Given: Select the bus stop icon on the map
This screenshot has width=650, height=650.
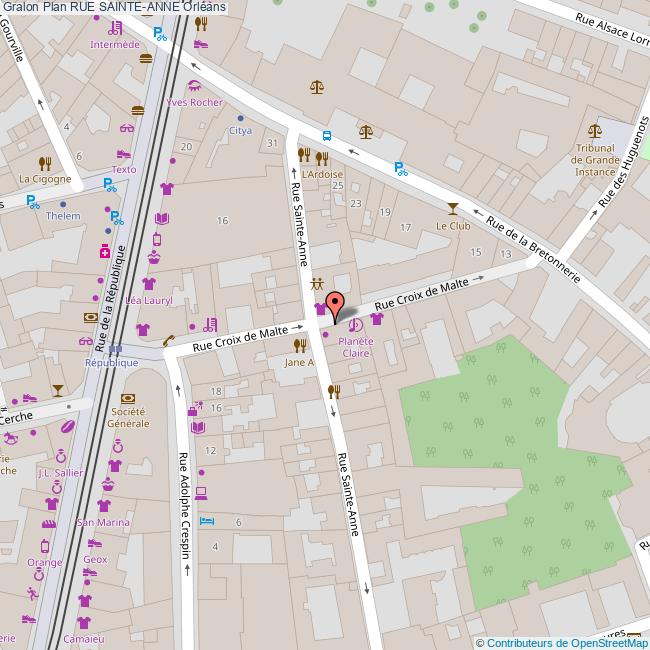Looking at the screenshot, I should coord(327,136).
